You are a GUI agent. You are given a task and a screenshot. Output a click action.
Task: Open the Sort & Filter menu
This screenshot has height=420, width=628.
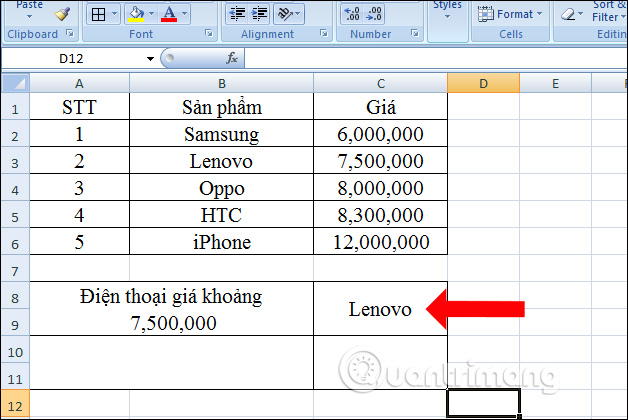(x=609, y=11)
